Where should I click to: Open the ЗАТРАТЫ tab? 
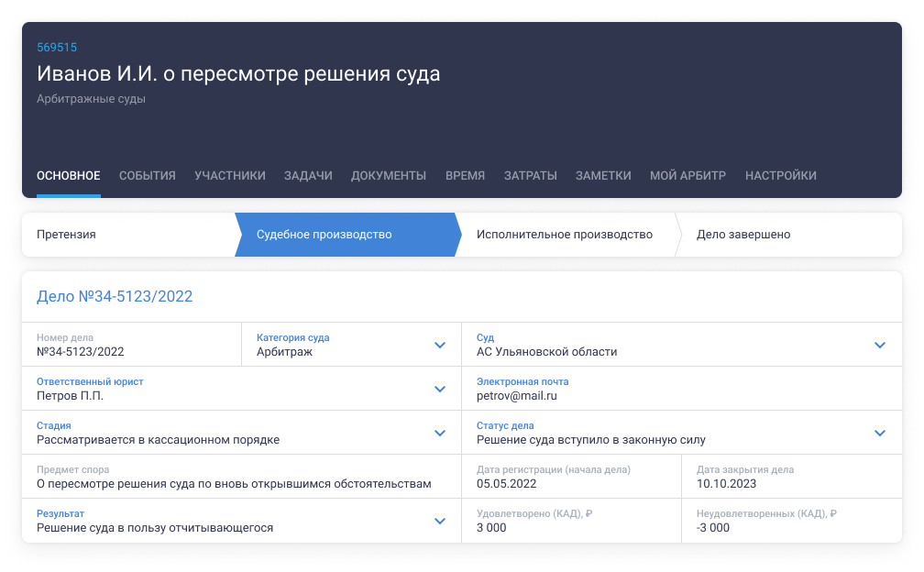pyautogui.click(x=531, y=176)
